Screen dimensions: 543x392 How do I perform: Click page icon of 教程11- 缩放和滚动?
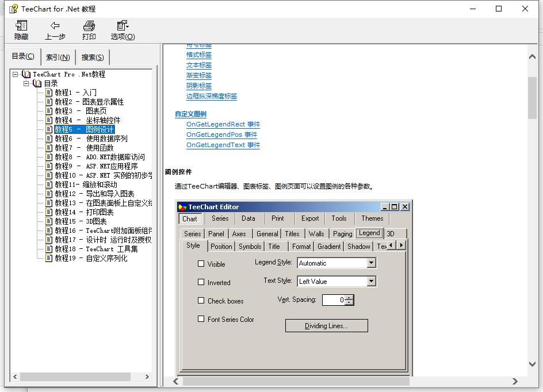click(49, 185)
